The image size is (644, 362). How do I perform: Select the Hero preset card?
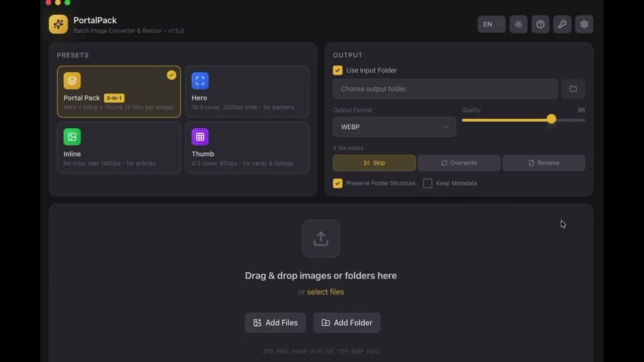point(247,92)
